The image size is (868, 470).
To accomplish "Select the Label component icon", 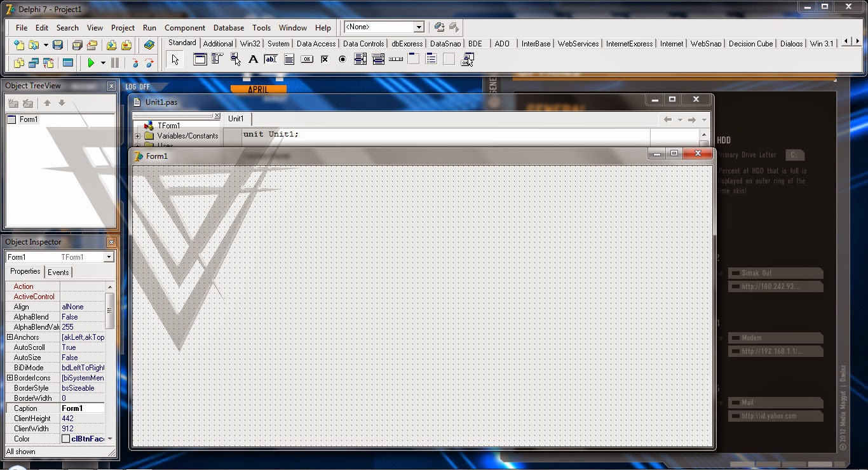I will 253,60.
